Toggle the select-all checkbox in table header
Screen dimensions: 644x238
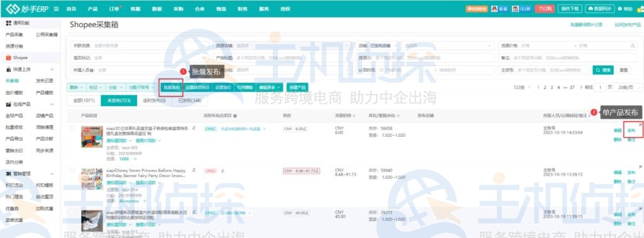(72, 116)
